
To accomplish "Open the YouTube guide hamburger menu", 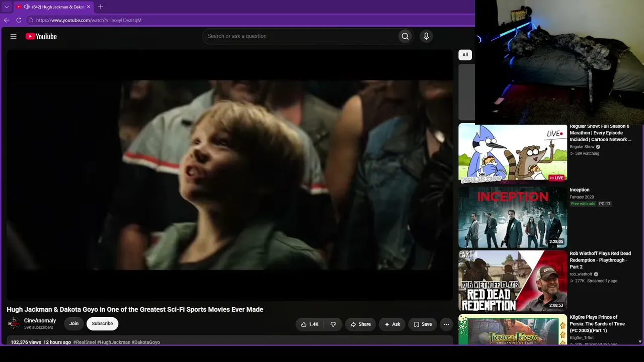I will tap(14, 36).
